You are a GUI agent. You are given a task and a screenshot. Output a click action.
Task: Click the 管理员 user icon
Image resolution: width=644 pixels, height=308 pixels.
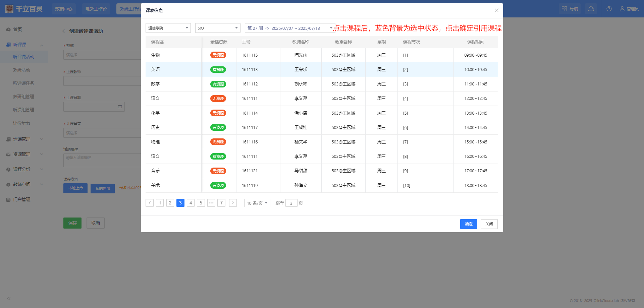(622, 9)
